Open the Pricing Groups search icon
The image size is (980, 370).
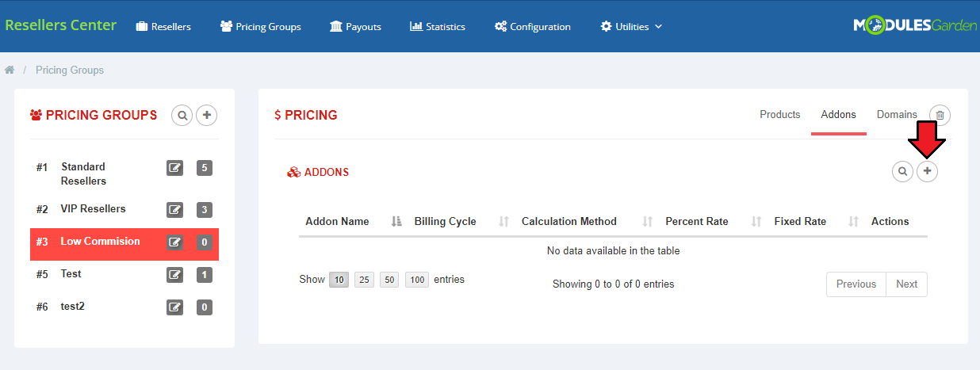pos(182,116)
